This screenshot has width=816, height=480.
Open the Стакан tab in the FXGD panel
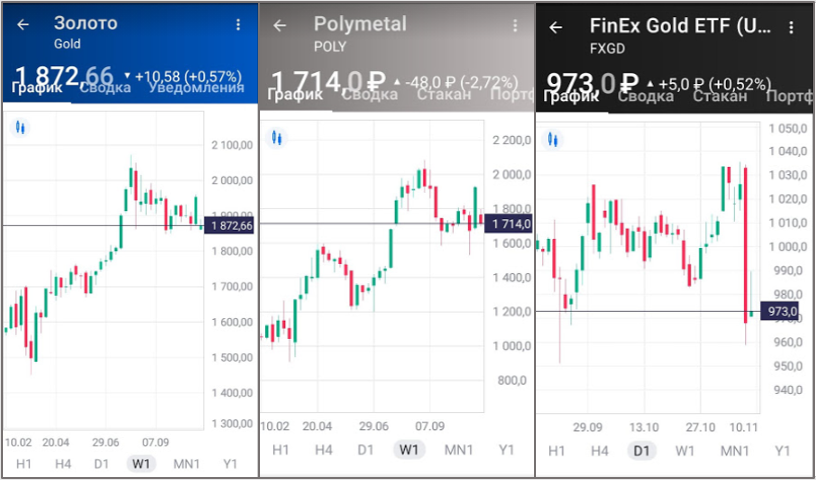[x=720, y=96]
